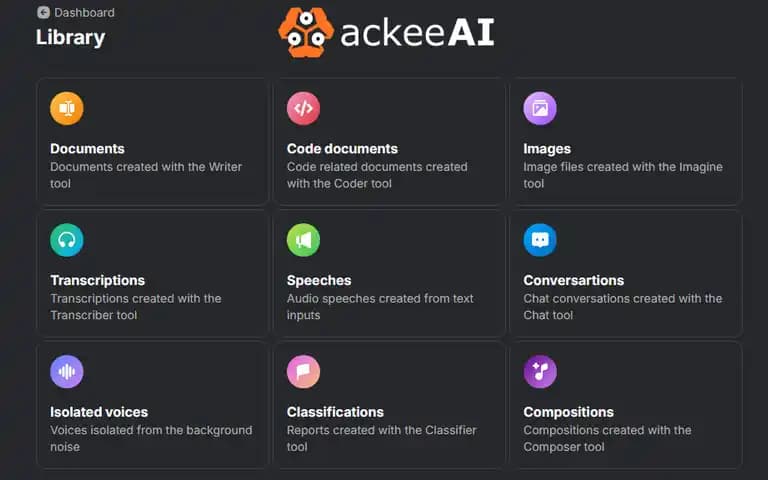Click the pink Code documents icon

303,108
